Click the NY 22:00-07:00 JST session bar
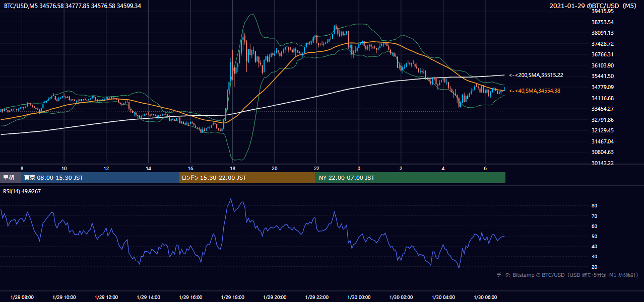 tap(411, 178)
